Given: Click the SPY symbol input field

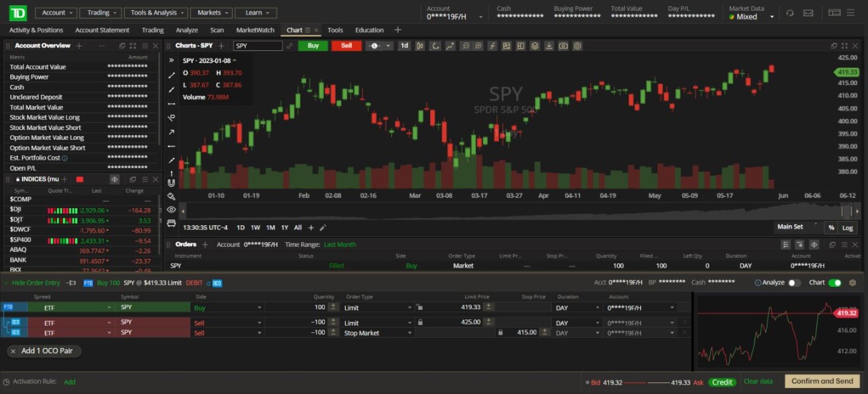Looking at the screenshot, I should point(258,46).
